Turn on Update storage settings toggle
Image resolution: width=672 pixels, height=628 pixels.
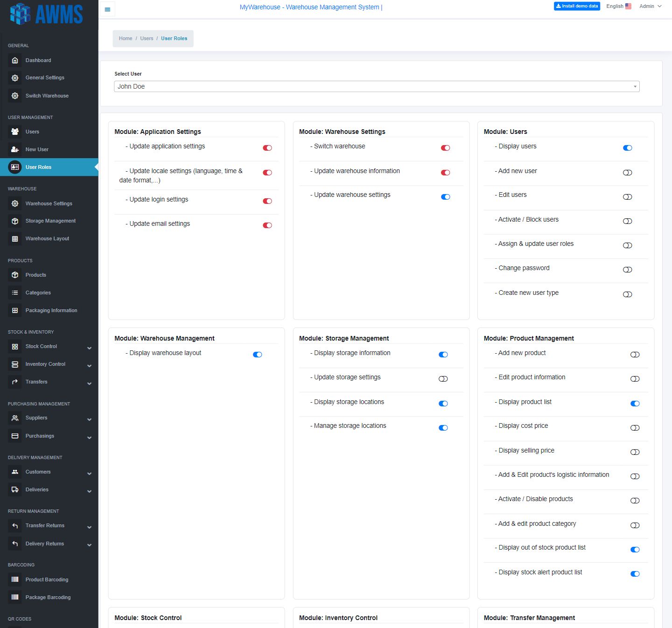click(x=443, y=379)
